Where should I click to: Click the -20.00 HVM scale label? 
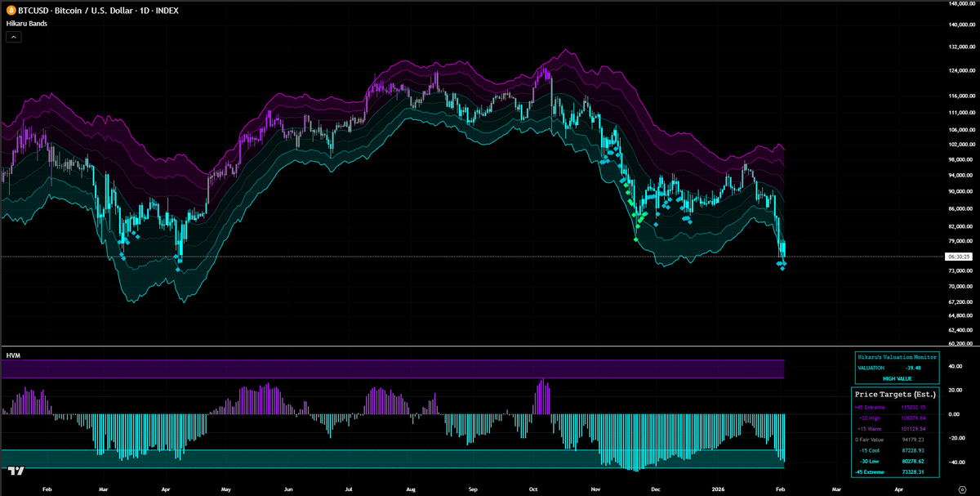coord(956,438)
